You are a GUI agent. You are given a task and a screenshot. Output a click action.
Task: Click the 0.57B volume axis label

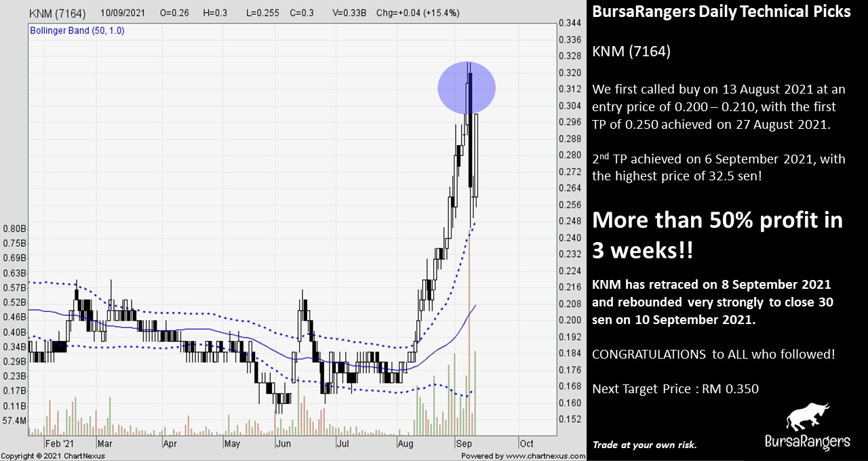coord(14,287)
